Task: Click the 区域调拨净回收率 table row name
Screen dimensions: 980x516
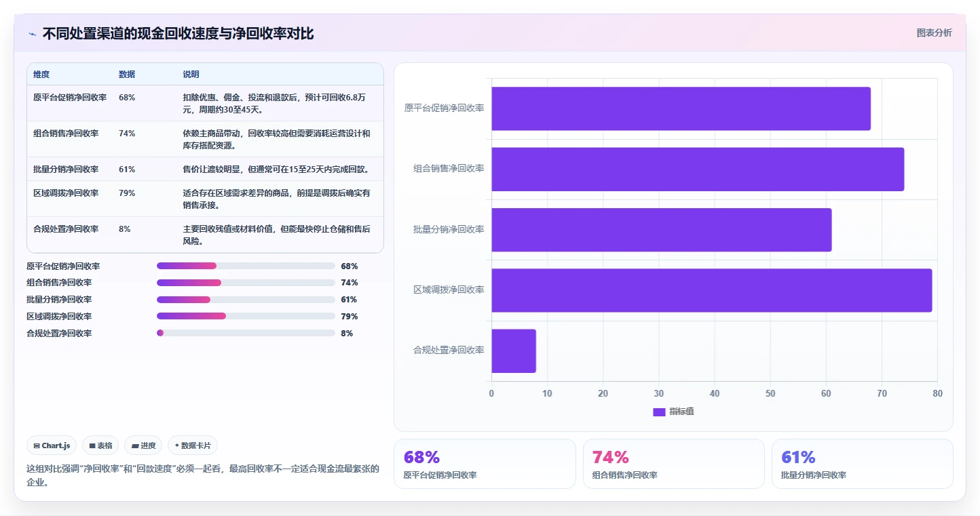Action: click(66, 193)
